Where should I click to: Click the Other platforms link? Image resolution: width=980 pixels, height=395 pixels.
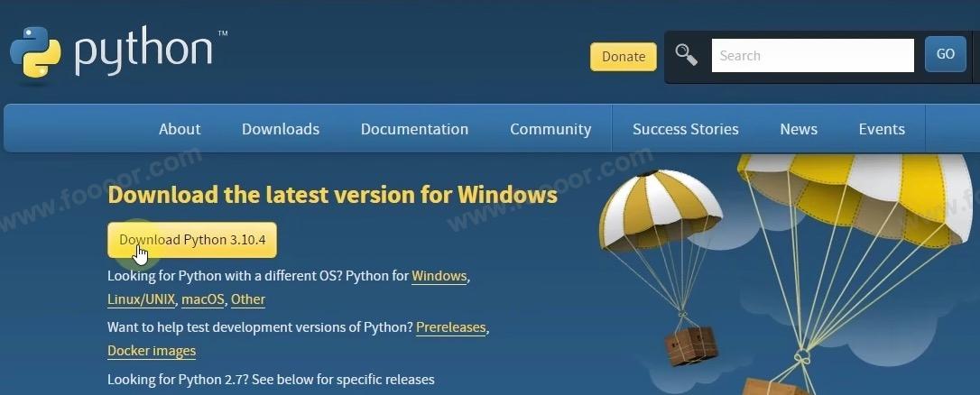(248, 299)
